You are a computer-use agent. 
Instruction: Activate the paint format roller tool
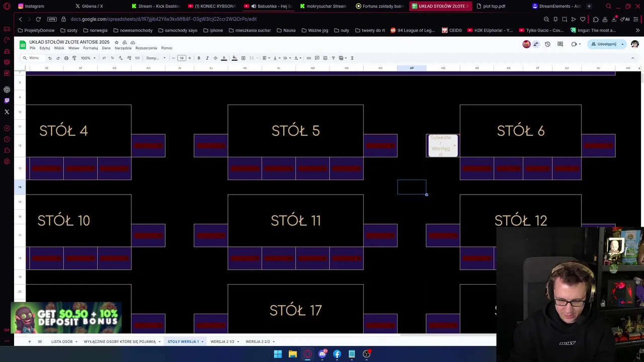pos(74,58)
